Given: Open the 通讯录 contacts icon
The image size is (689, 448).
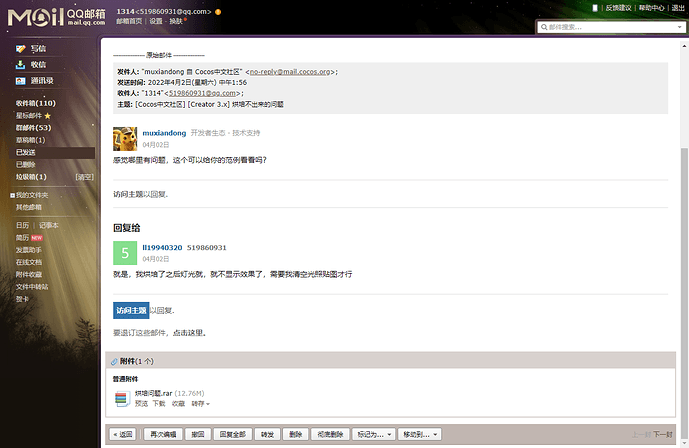Looking at the screenshot, I should pyautogui.click(x=21, y=81).
